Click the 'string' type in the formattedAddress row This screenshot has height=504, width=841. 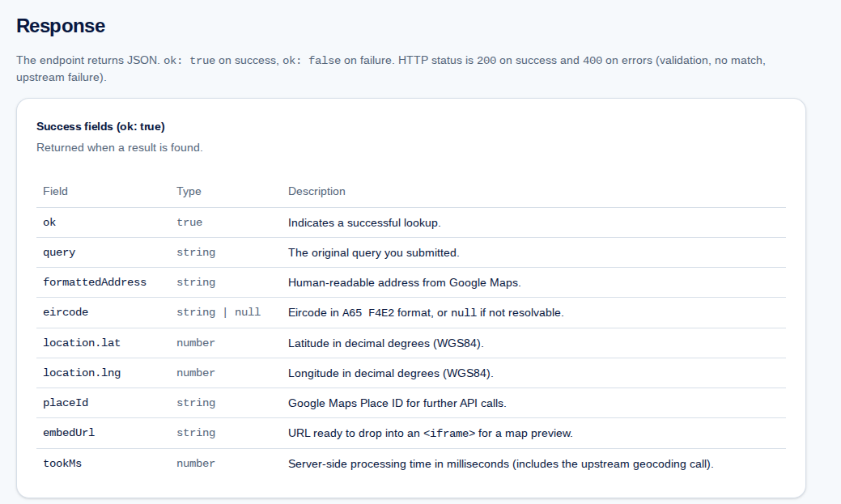click(196, 282)
